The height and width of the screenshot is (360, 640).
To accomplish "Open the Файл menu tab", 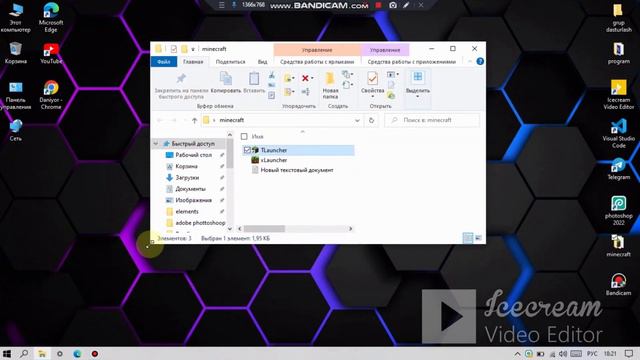I will 164,62.
